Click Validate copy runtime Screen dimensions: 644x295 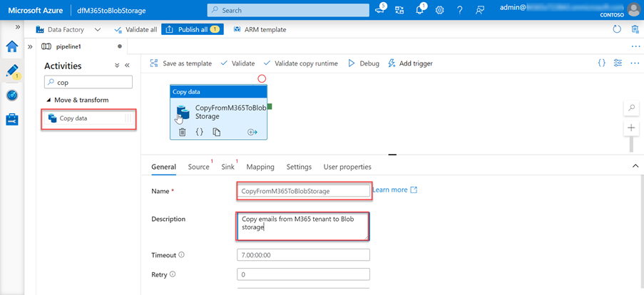(x=300, y=63)
